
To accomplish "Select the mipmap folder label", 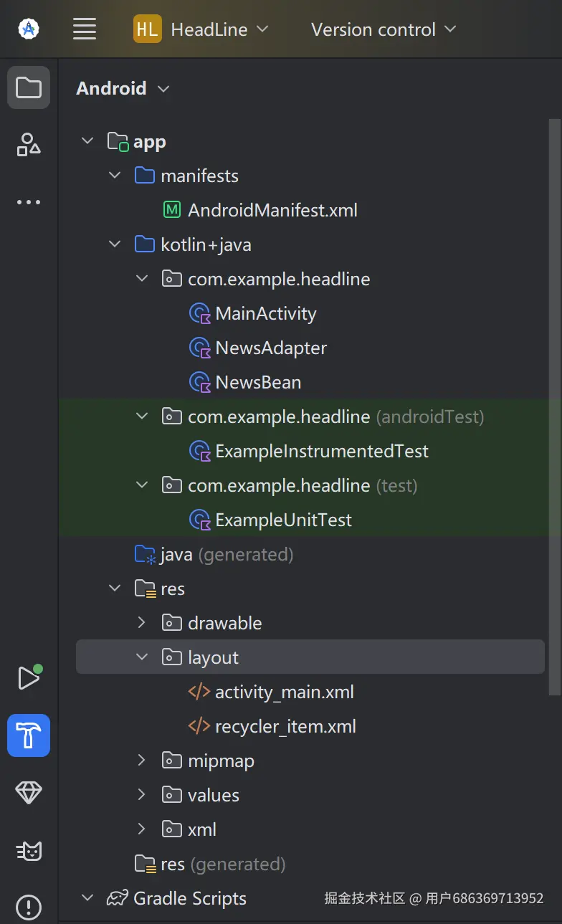I will point(221,761).
